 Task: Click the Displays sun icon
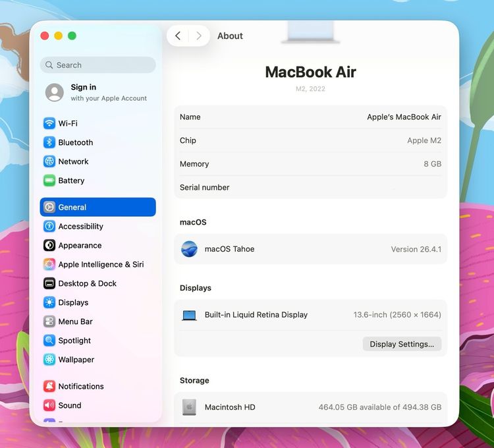point(49,302)
